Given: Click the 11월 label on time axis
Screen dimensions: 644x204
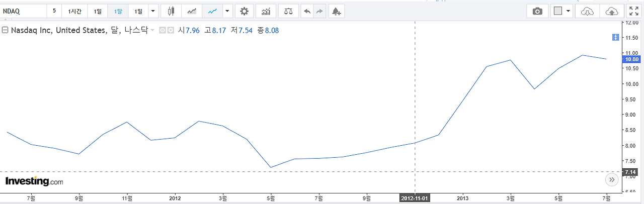Looking at the screenshot, I should click(127, 198).
